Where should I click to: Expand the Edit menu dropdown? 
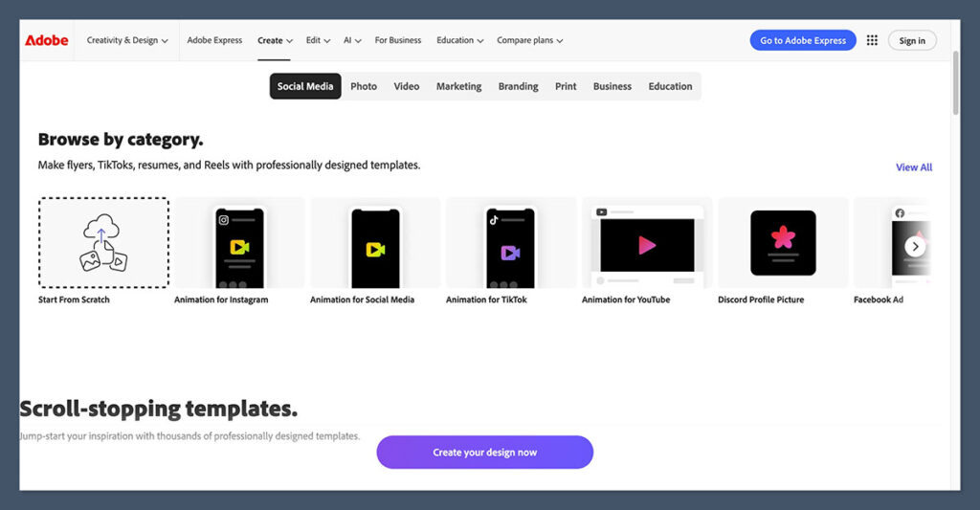click(x=318, y=40)
